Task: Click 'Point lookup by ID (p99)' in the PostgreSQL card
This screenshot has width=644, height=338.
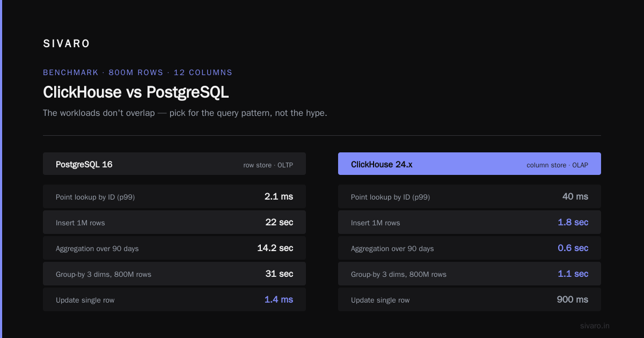Action: pyautogui.click(x=96, y=197)
